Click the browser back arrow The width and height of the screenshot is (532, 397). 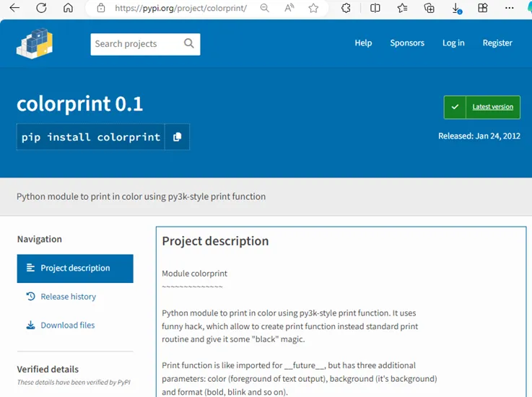tap(14, 8)
